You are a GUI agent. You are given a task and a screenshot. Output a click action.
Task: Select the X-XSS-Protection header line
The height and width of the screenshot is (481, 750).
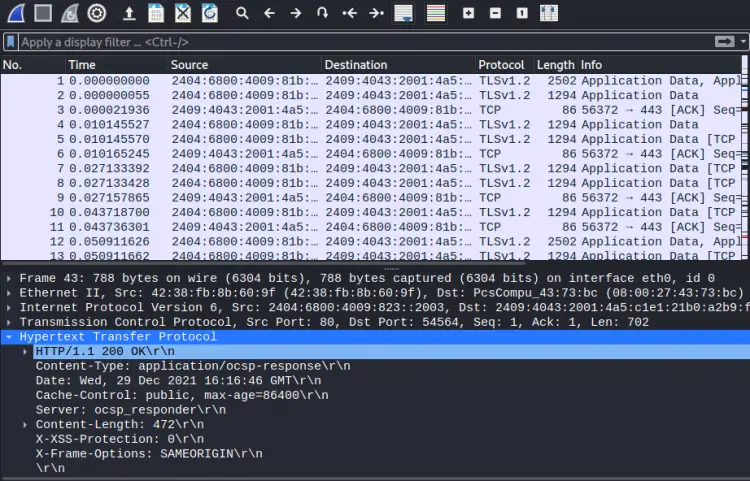pyautogui.click(x=120, y=439)
